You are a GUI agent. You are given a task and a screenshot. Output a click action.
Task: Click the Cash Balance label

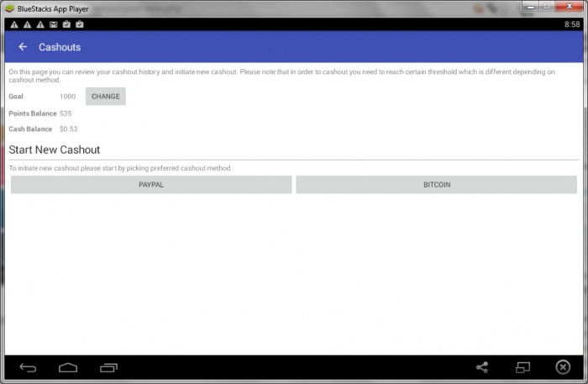30,129
